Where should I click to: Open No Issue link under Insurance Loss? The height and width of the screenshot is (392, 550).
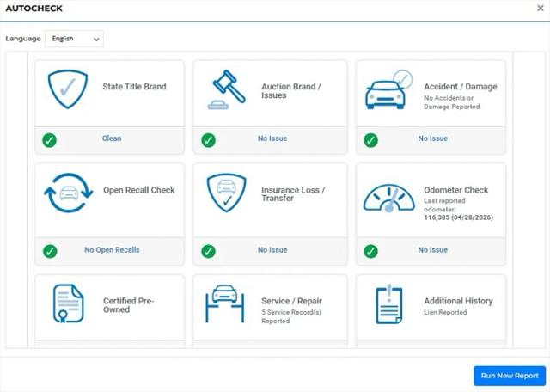(x=272, y=250)
